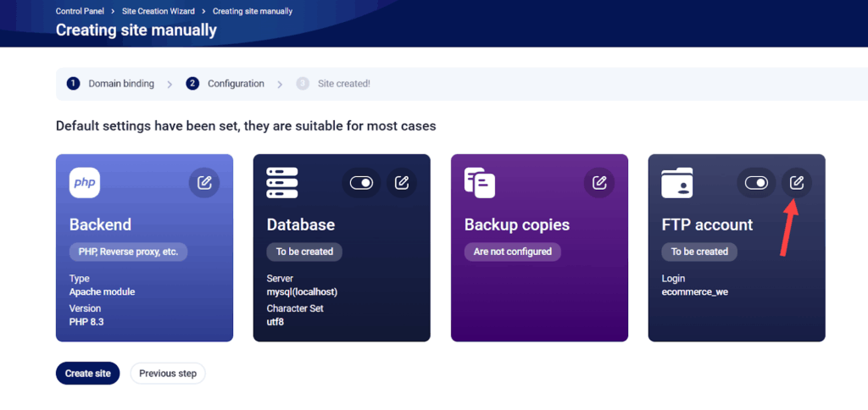Click the FTP account edit icon

pos(797,182)
